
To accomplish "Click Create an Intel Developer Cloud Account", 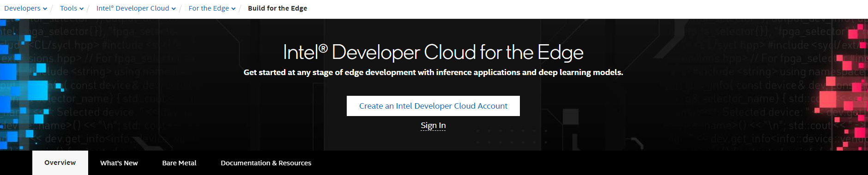I will tap(433, 106).
